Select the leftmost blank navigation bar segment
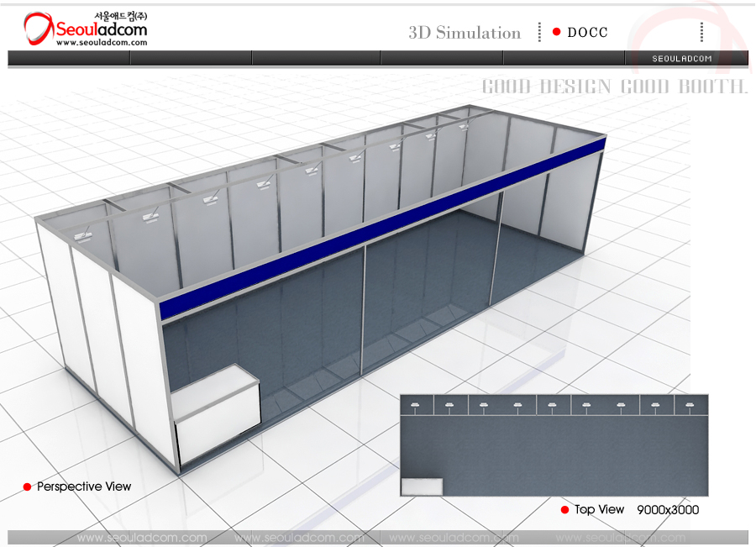 (69, 59)
